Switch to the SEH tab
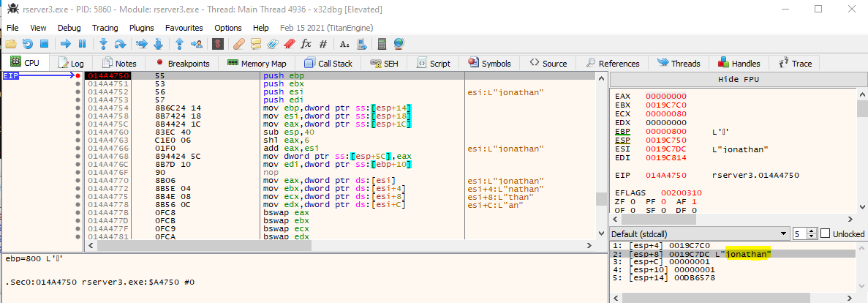This screenshot has width=868, height=303. point(384,63)
